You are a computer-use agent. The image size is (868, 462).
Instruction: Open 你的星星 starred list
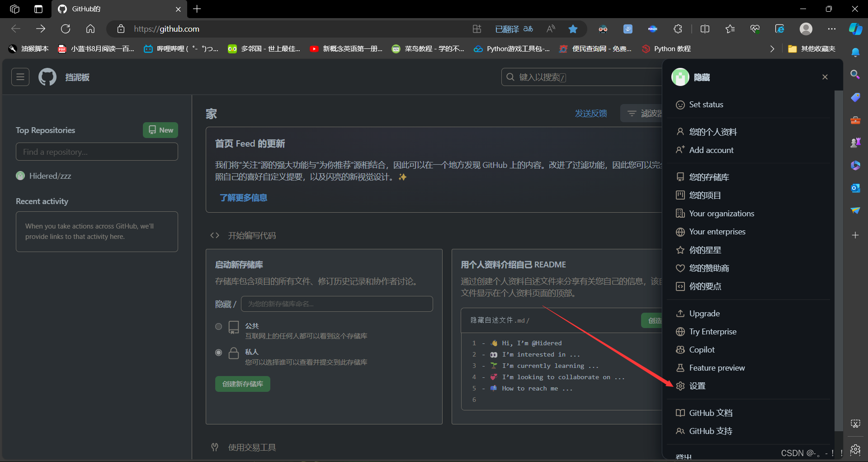click(749, 250)
